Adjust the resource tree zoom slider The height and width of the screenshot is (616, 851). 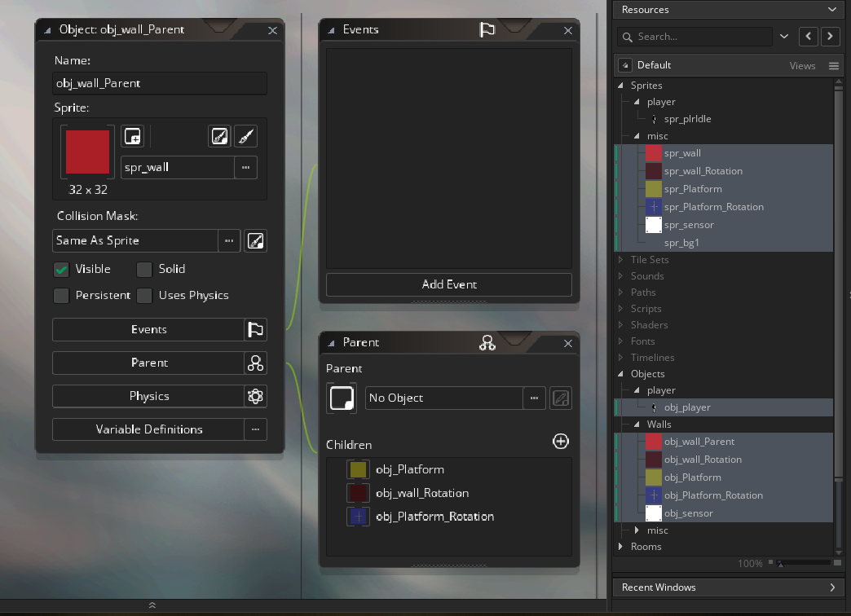pos(780,563)
